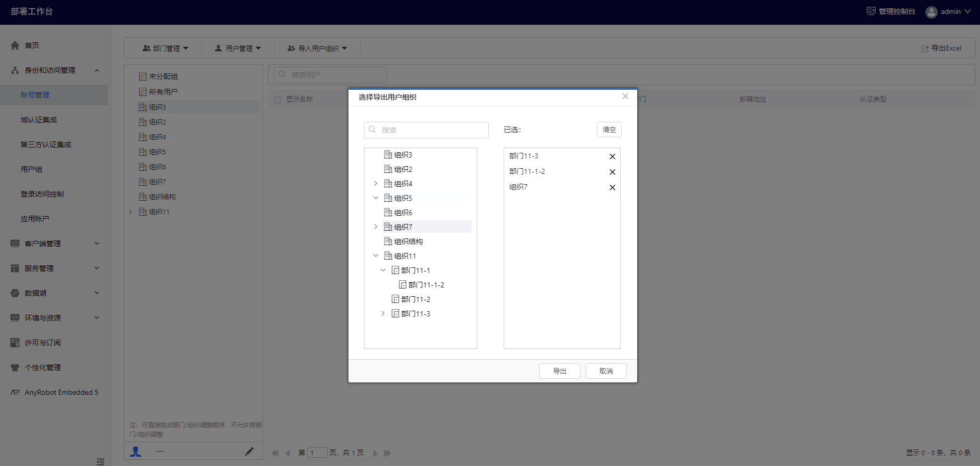Expand 组织7 in dialog tree
The width and height of the screenshot is (980, 466).
pyautogui.click(x=376, y=227)
